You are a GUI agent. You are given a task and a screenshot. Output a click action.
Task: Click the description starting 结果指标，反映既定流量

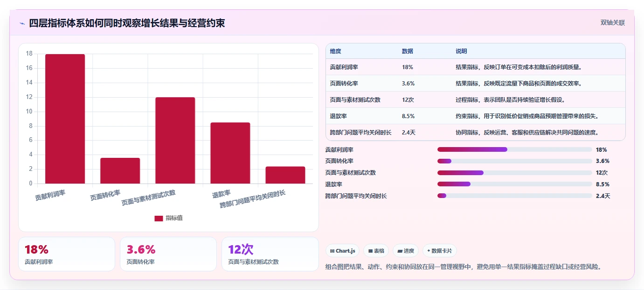[x=519, y=84]
